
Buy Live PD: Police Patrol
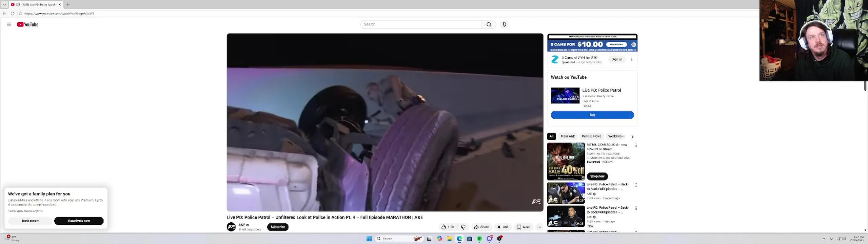coord(592,115)
